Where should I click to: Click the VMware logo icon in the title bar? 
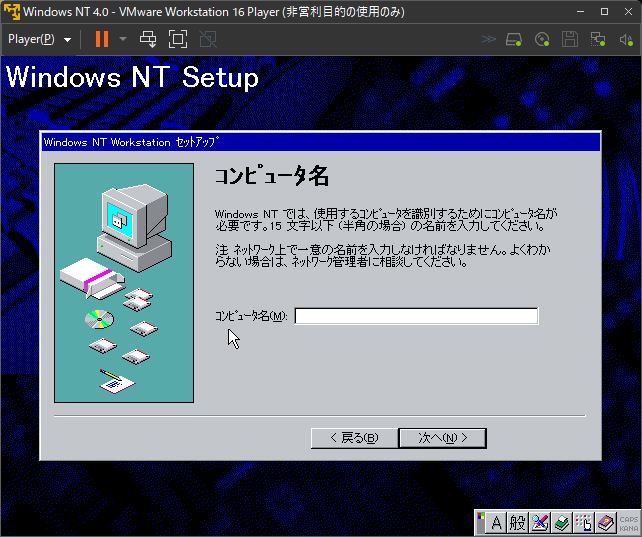click(11, 11)
